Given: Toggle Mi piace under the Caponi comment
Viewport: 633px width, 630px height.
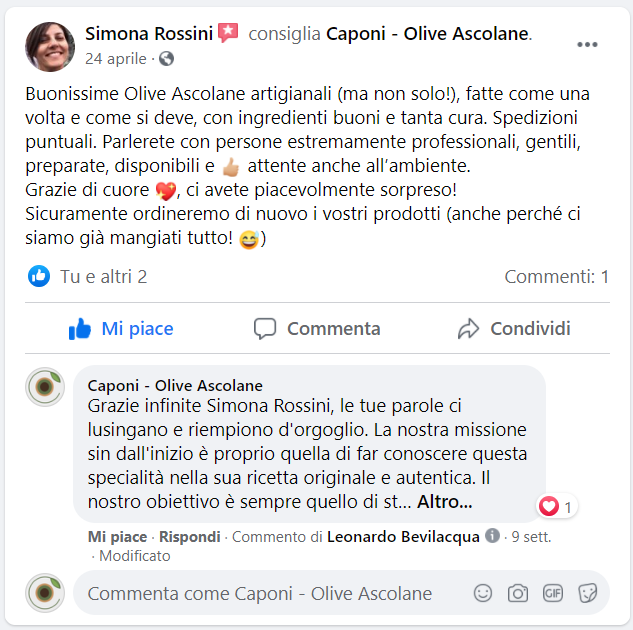Looking at the screenshot, I should point(117,537).
